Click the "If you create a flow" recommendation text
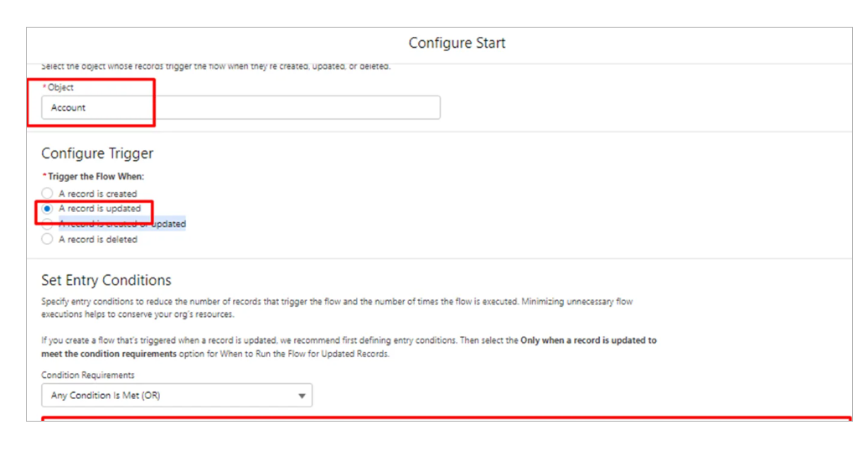Viewport: 868px width, 451px height. tap(251, 340)
